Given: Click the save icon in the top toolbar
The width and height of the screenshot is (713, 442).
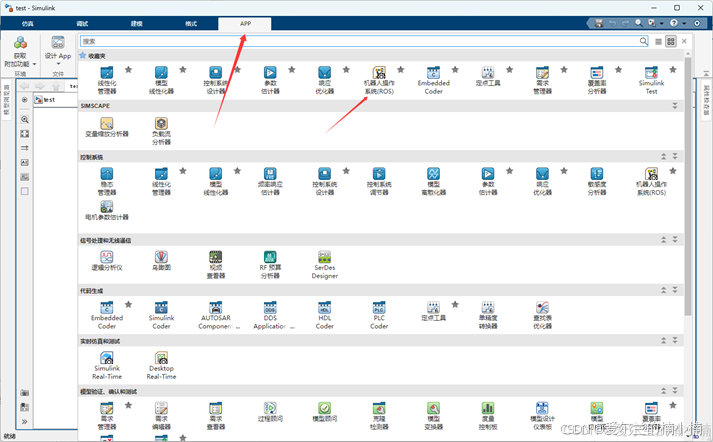Looking at the screenshot, I should [x=599, y=23].
